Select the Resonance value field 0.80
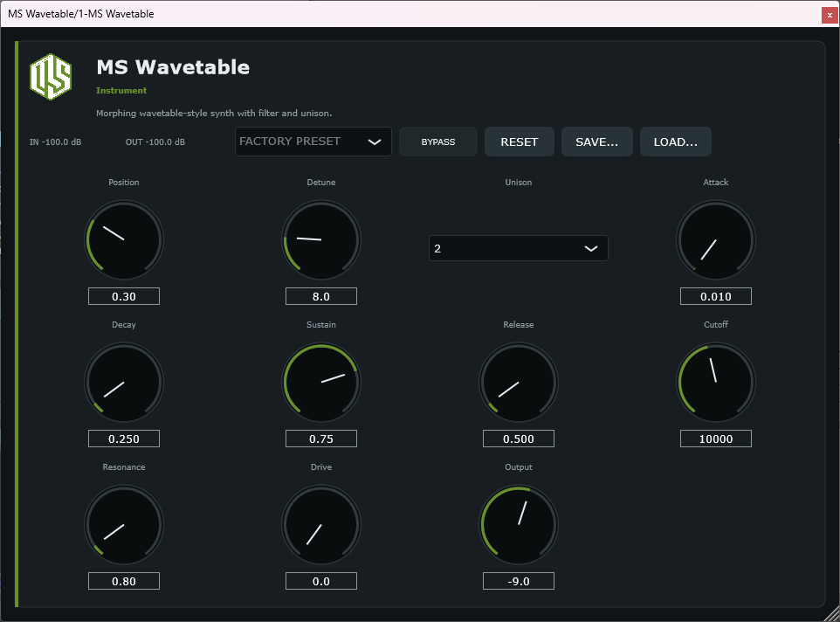The image size is (840, 622). click(x=124, y=581)
